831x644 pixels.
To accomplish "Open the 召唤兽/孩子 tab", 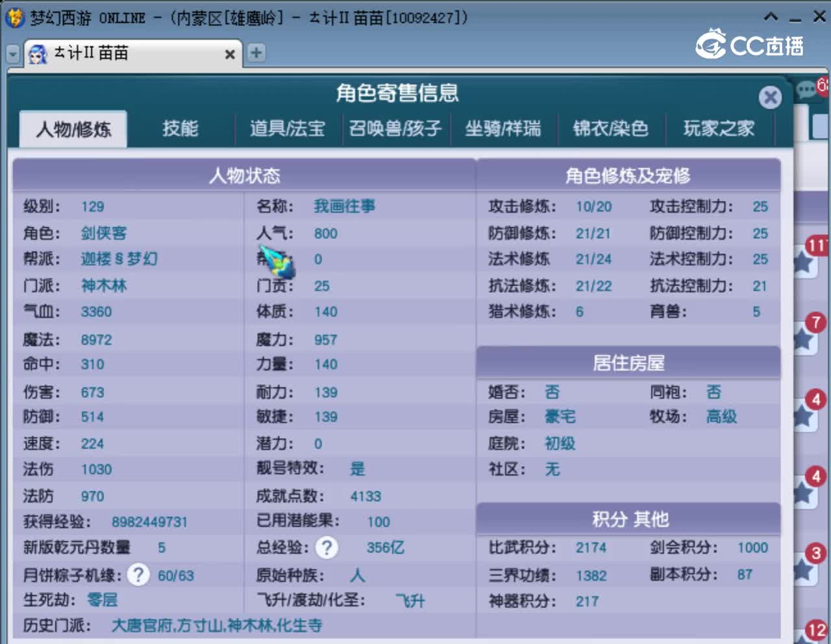I will coord(395,129).
